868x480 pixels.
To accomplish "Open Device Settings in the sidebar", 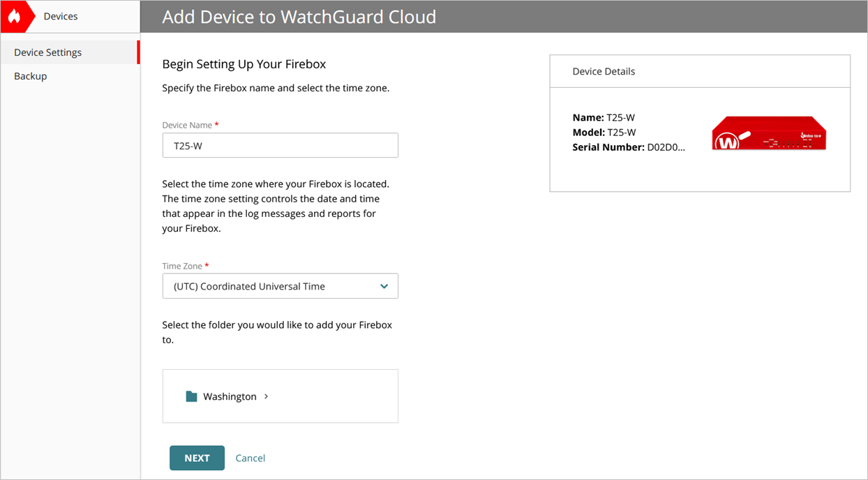I will pyautogui.click(x=46, y=52).
